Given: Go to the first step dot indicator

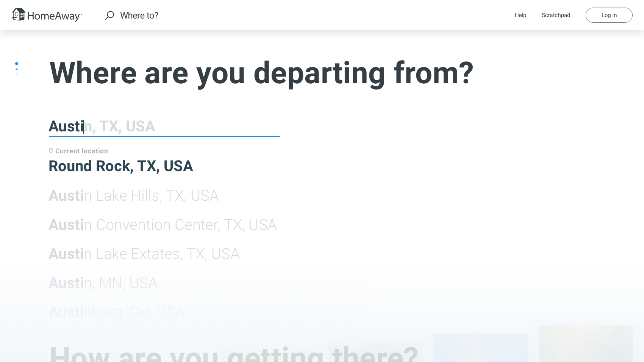Looking at the screenshot, I should click(x=17, y=64).
